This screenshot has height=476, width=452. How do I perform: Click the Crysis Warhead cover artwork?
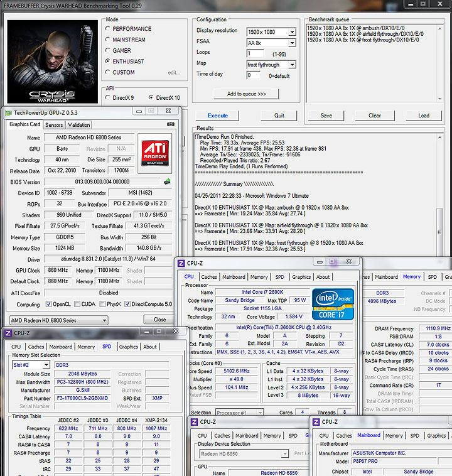[x=53, y=62]
